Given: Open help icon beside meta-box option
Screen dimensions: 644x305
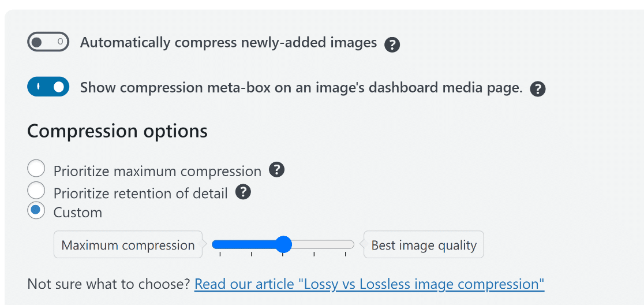Looking at the screenshot, I should (x=538, y=89).
